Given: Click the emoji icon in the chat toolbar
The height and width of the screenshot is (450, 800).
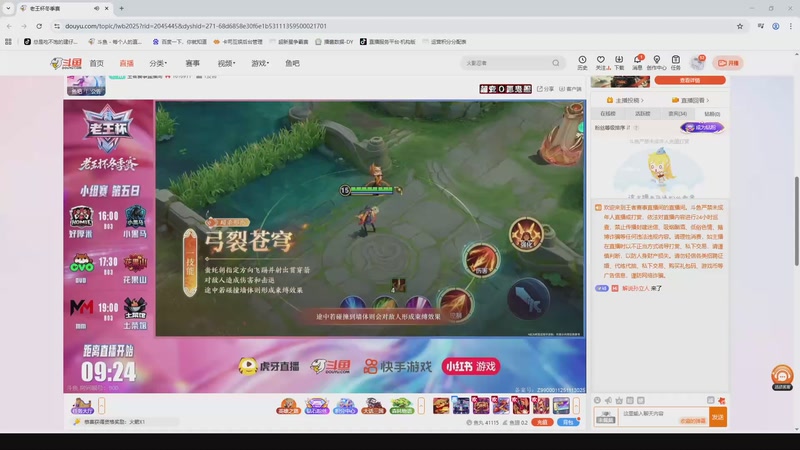Looking at the screenshot, I should click(x=597, y=401).
